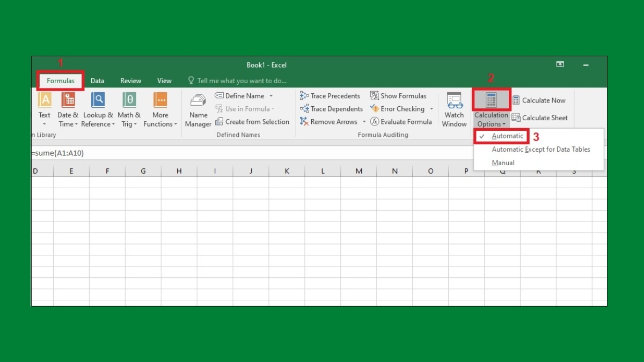The width and height of the screenshot is (644, 362).
Task: Click Calculate Now
Action: (539, 100)
